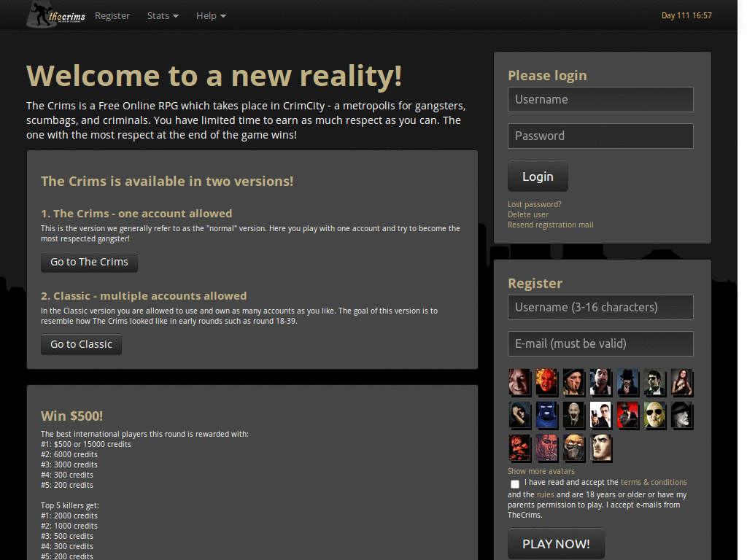
Task: Click '1. The Crims - one account allowed' heading
Action: [136, 214]
